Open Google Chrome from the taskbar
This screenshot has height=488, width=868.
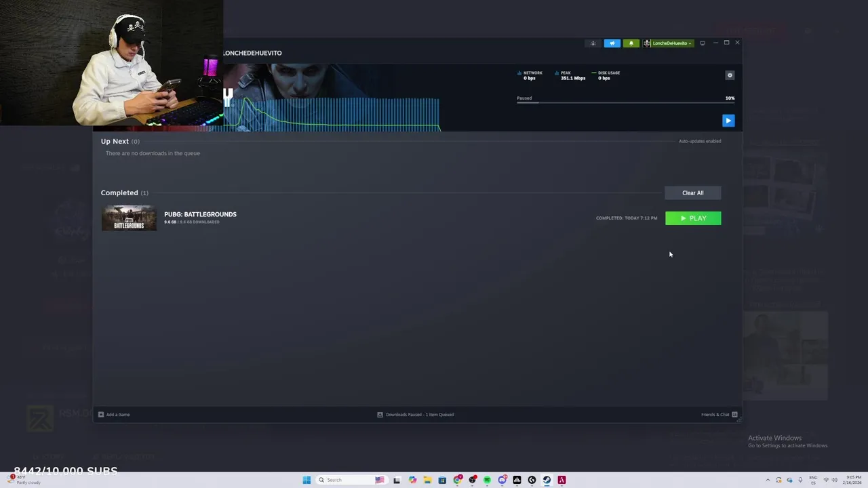[x=457, y=480]
